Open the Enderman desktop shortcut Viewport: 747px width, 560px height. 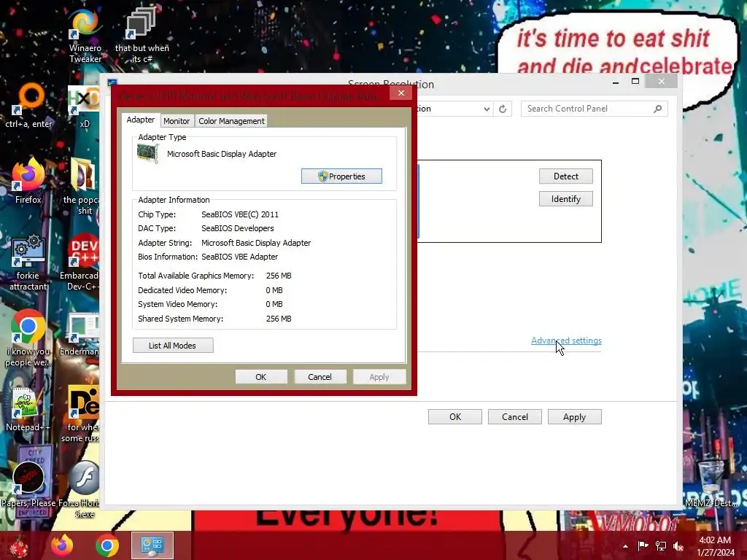(x=80, y=334)
